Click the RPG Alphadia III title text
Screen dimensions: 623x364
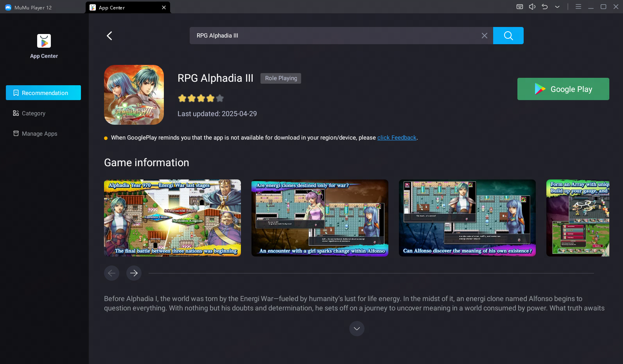click(x=215, y=78)
